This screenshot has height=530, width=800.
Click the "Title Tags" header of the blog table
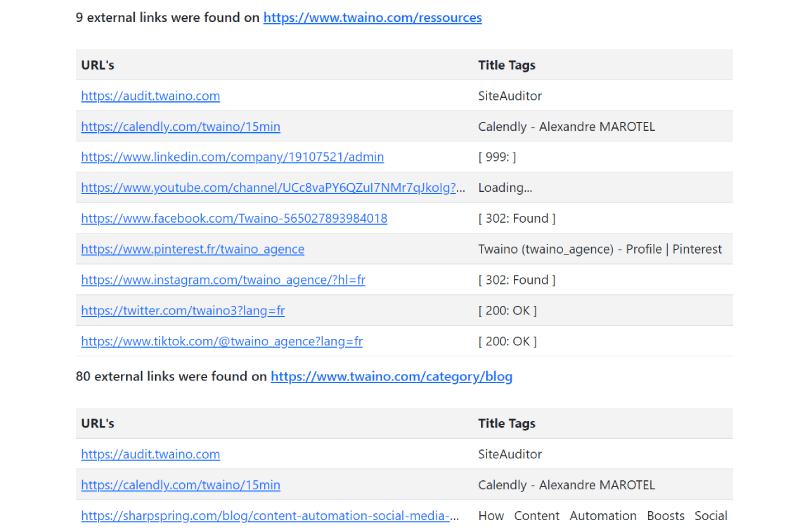(507, 423)
